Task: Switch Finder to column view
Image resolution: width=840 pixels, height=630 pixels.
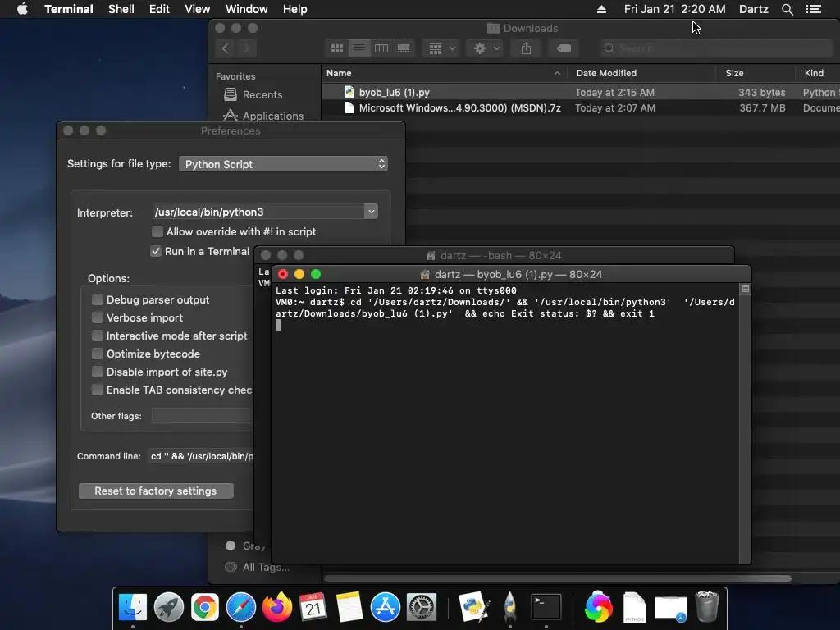Action: (x=381, y=48)
